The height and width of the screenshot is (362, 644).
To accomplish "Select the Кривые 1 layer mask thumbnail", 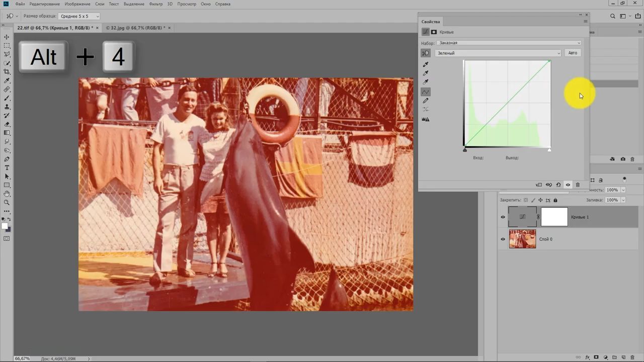I will point(554,217).
